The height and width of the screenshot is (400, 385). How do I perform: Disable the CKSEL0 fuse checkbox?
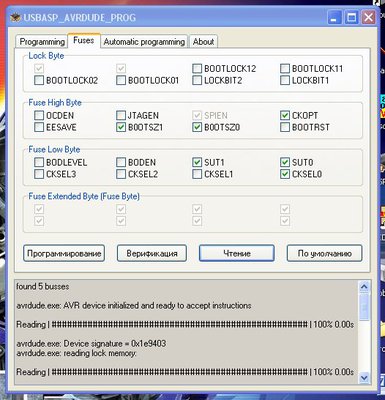pos(285,174)
